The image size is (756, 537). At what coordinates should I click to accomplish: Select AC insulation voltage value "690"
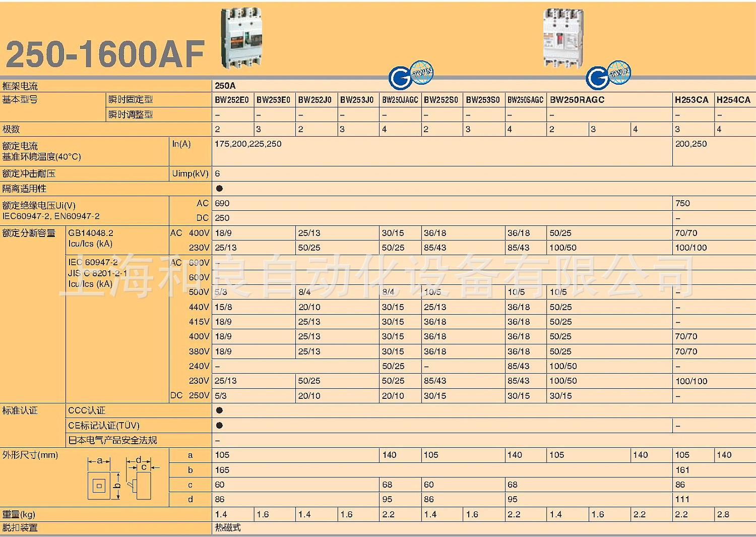point(222,203)
